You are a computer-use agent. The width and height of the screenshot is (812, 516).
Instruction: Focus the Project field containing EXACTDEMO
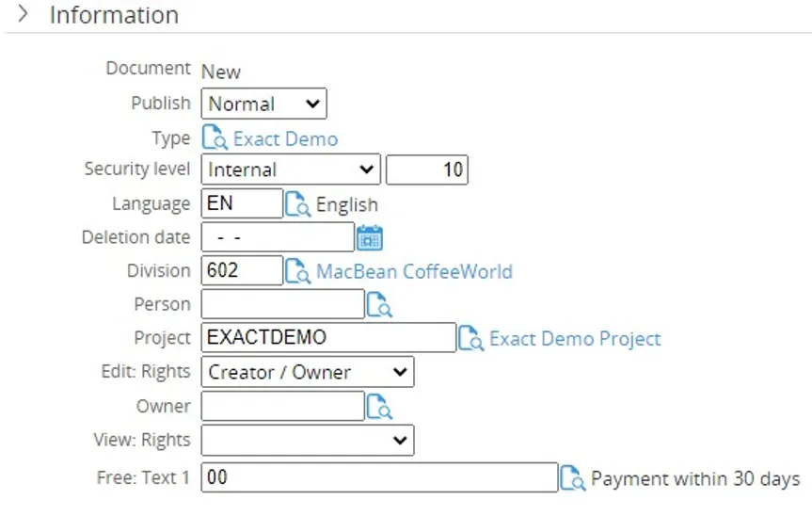tap(328, 338)
